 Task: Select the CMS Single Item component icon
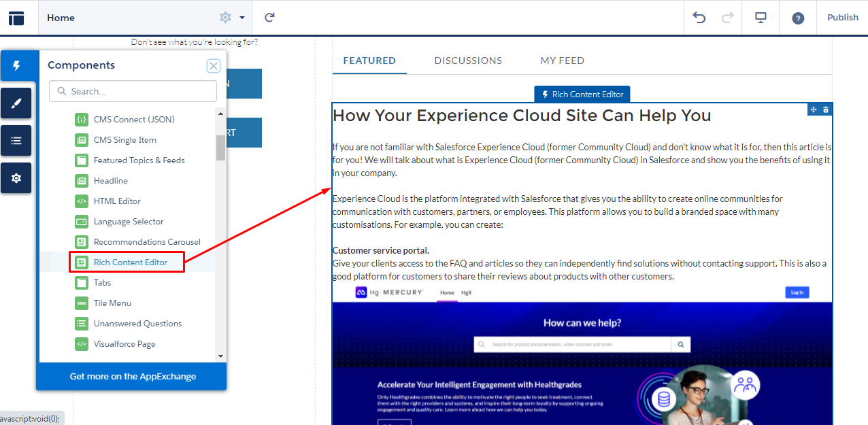[82, 140]
